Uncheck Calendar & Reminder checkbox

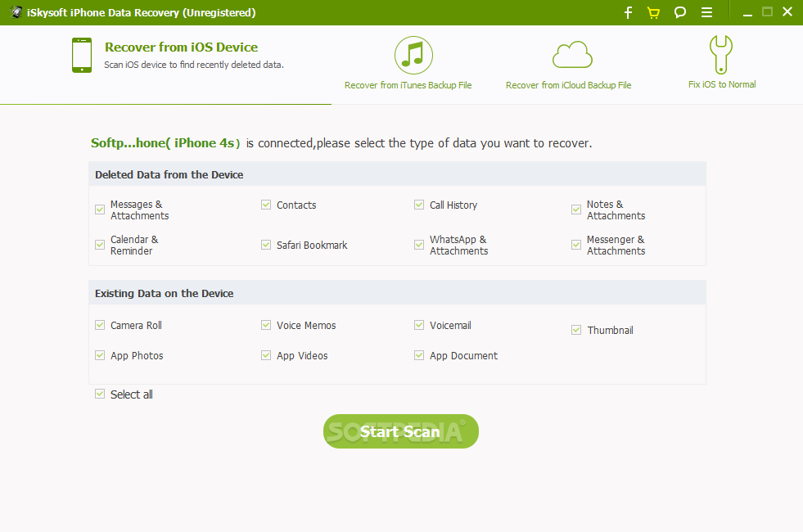point(100,245)
